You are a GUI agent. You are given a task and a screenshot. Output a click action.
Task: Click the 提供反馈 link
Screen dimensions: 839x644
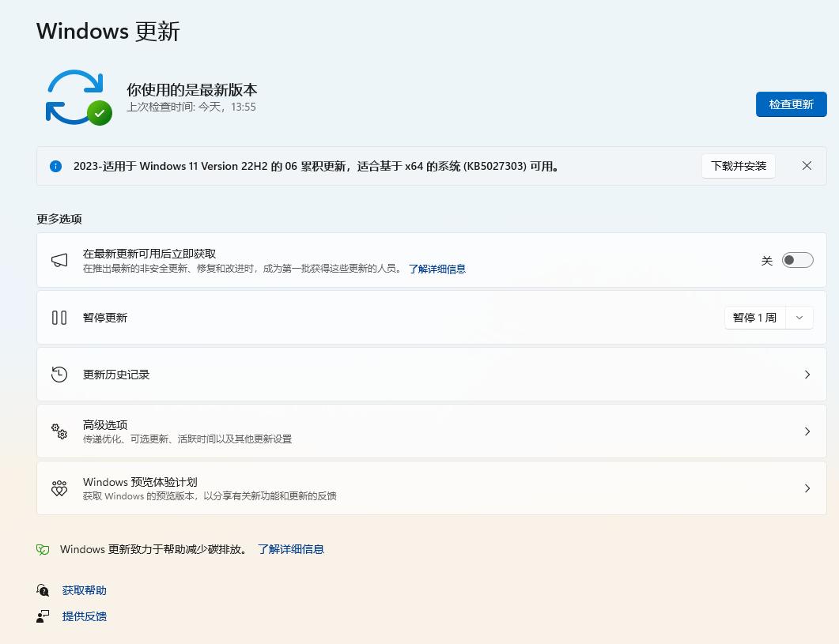84,616
